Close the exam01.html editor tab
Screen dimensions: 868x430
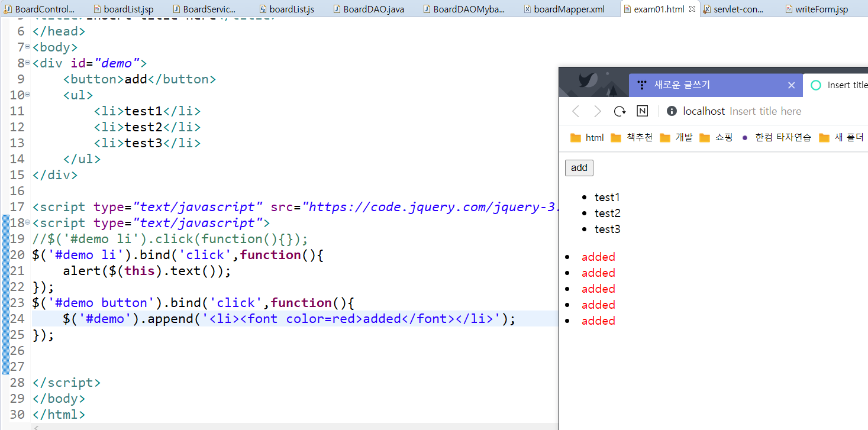[692, 9]
